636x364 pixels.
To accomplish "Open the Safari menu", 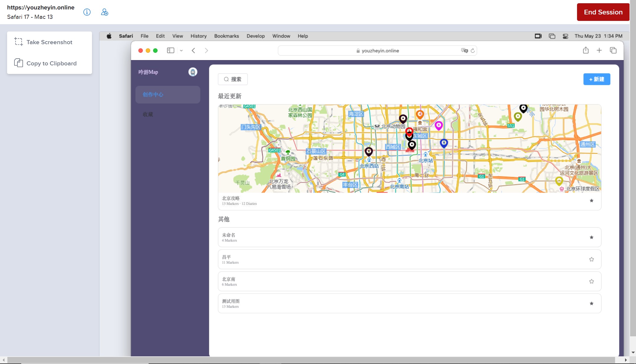I will [126, 36].
